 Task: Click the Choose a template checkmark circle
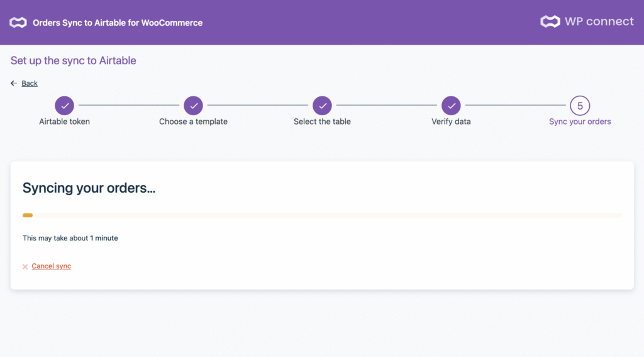193,106
